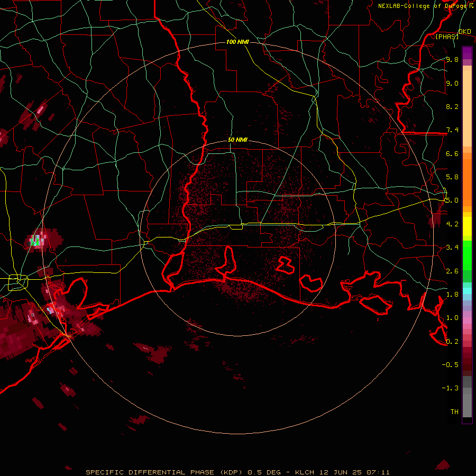The height and width of the screenshot is (476, 476).
Task: Click the 2.6 value on the color scale
Action: pos(452,271)
